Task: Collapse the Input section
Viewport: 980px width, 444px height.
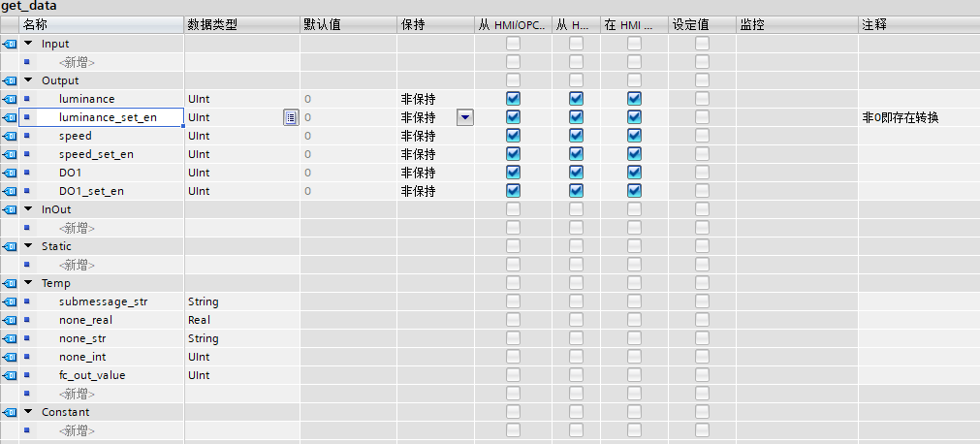Action: point(28,44)
